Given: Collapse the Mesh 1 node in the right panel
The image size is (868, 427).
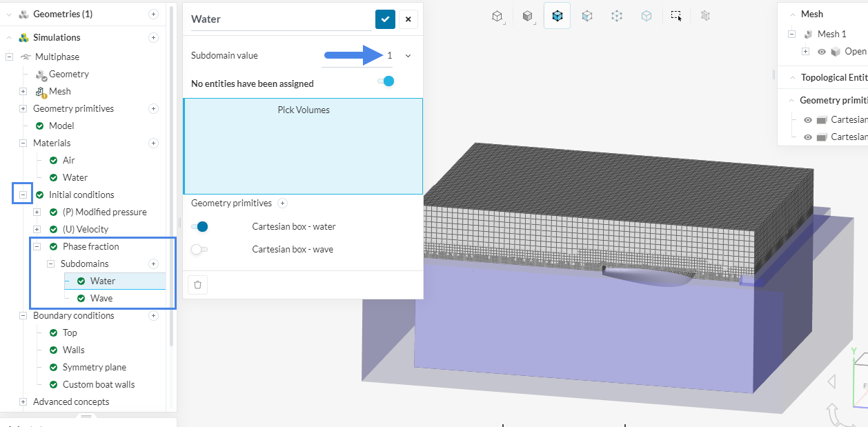Looking at the screenshot, I should [791, 34].
